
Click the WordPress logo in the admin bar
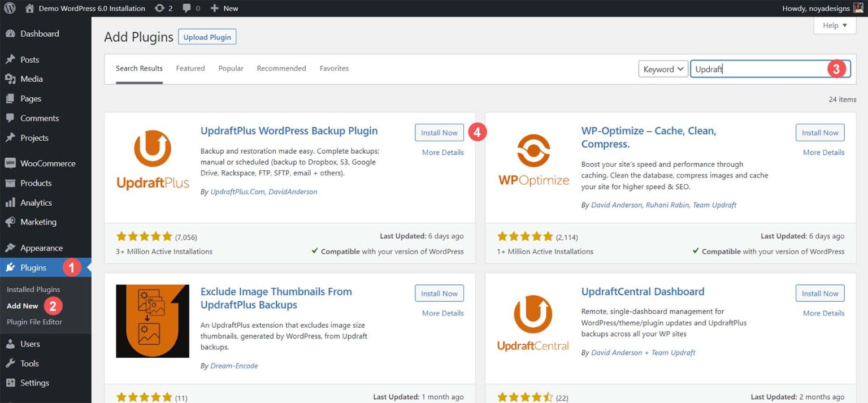pyautogui.click(x=9, y=8)
